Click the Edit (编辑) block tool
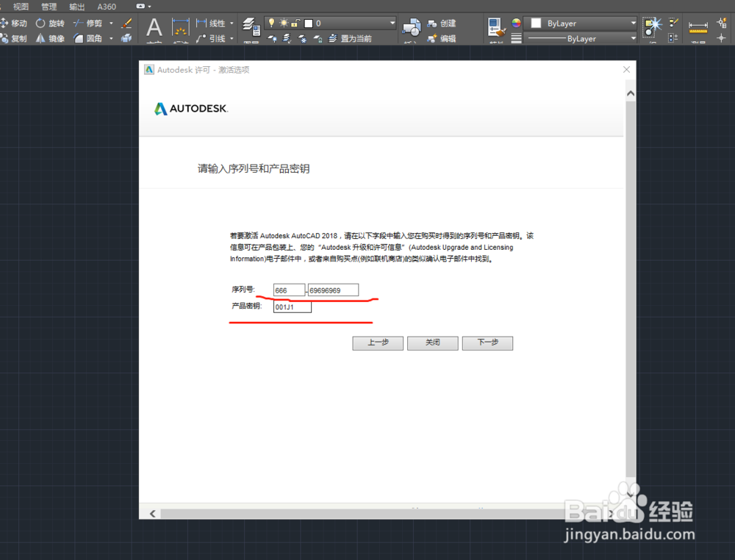735x560 pixels. click(x=442, y=38)
